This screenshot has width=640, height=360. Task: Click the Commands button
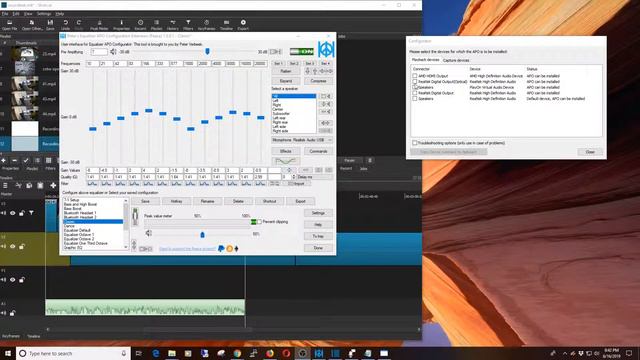318,151
